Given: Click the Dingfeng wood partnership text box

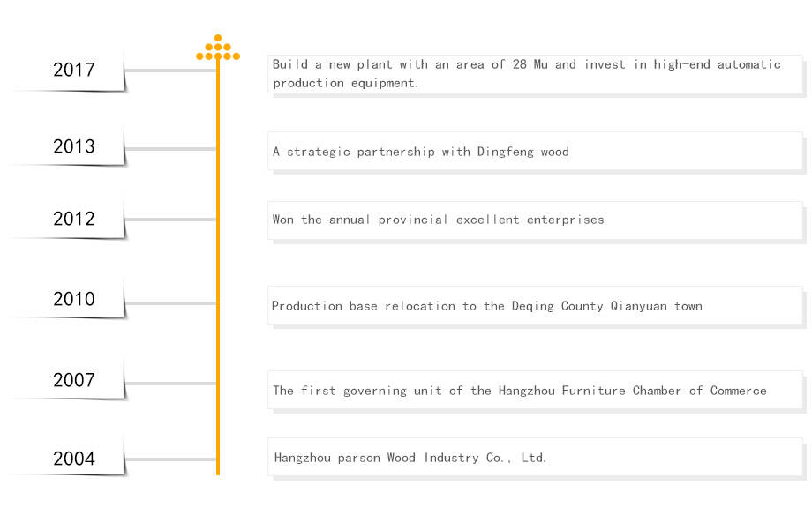Looking at the screenshot, I should coord(535,152).
